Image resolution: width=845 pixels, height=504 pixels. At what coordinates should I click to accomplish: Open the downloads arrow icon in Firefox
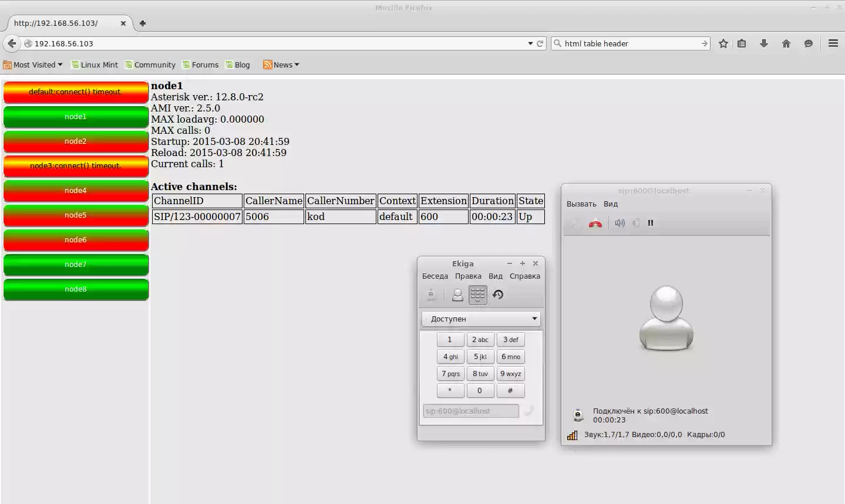point(765,43)
